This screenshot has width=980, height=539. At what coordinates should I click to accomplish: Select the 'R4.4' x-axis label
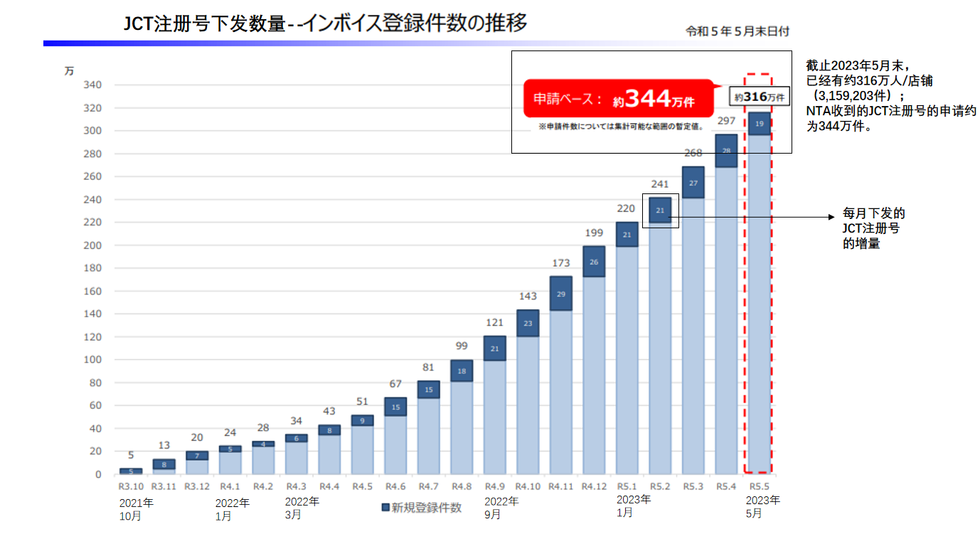pos(329,487)
